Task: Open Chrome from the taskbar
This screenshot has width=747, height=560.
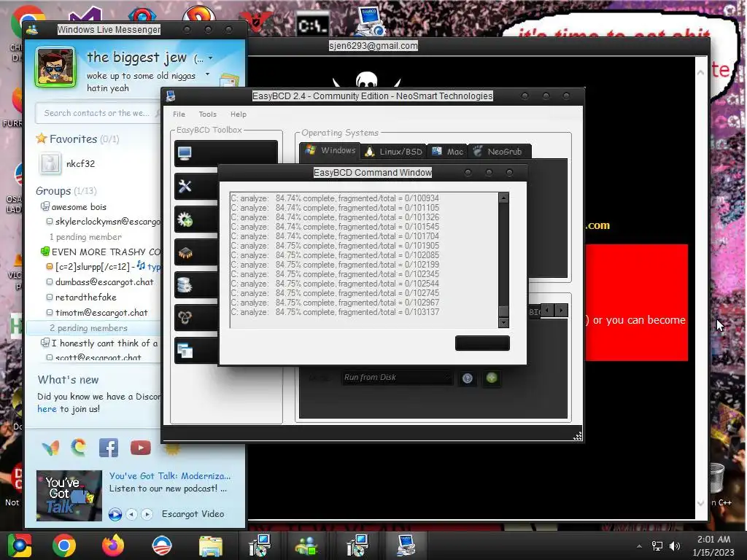Action: click(64, 545)
